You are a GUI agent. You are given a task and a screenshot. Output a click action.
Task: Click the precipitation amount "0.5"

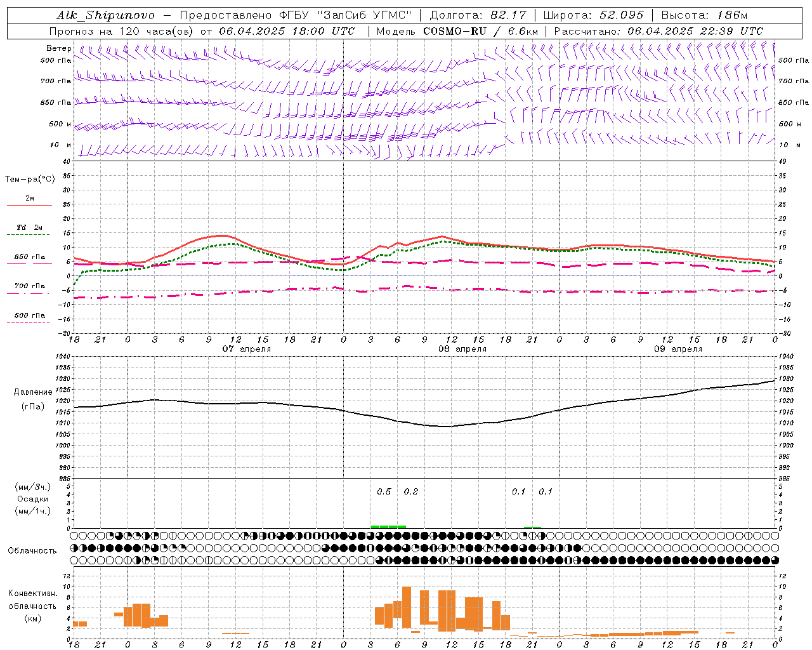[x=384, y=491]
